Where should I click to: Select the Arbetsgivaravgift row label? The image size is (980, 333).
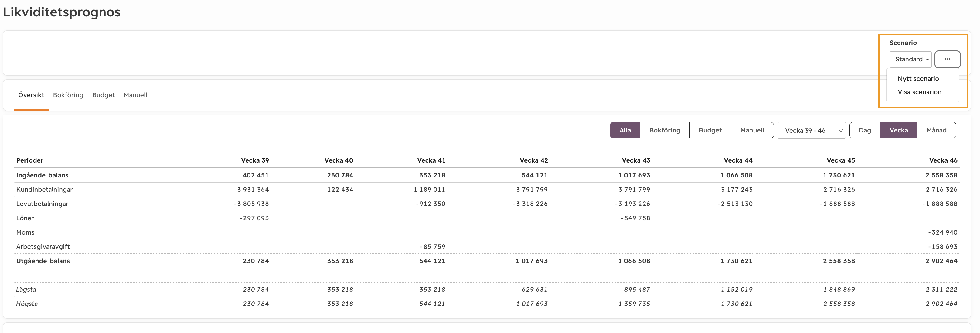point(43,247)
